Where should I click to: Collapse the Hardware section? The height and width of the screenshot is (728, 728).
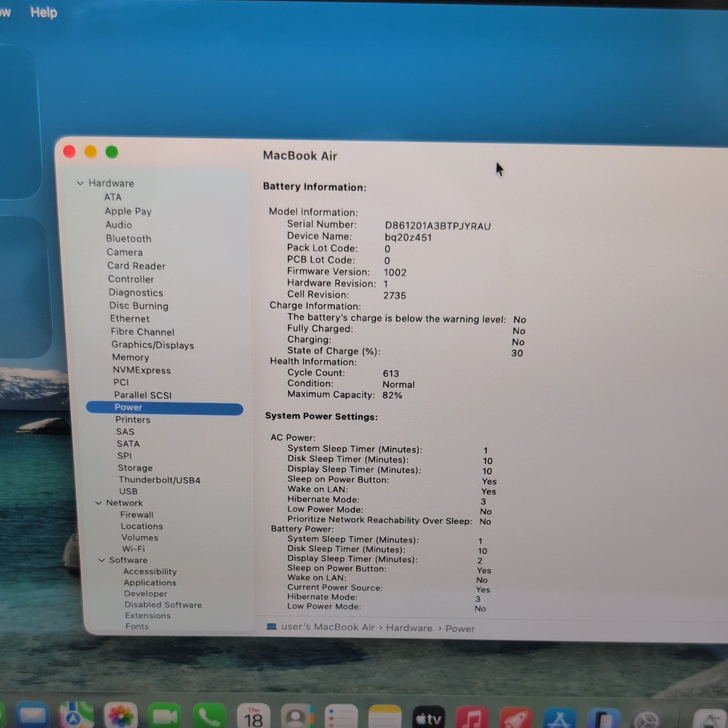tap(80, 183)
